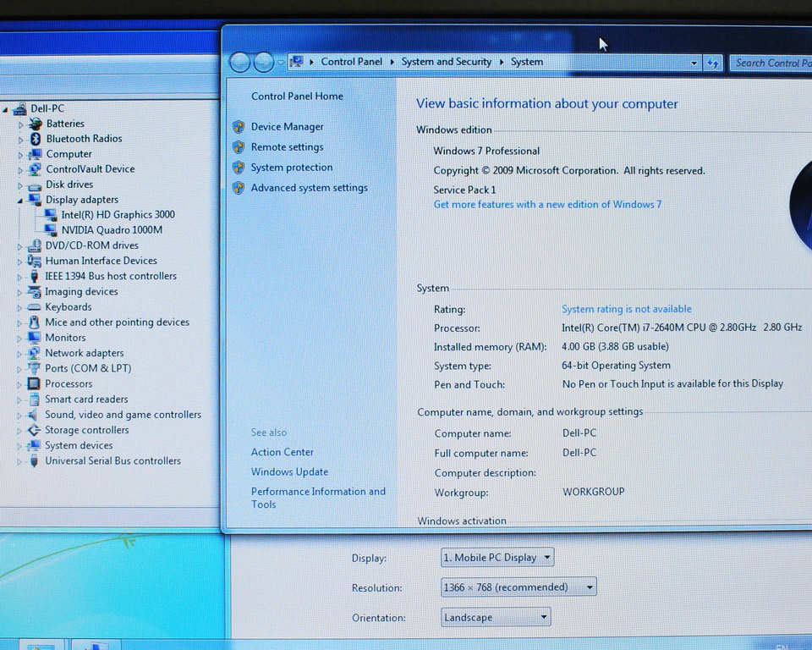This screenshot has height=650, width=812.
Task: Click the Sound, video and game controllers icon
Action: 34,415
